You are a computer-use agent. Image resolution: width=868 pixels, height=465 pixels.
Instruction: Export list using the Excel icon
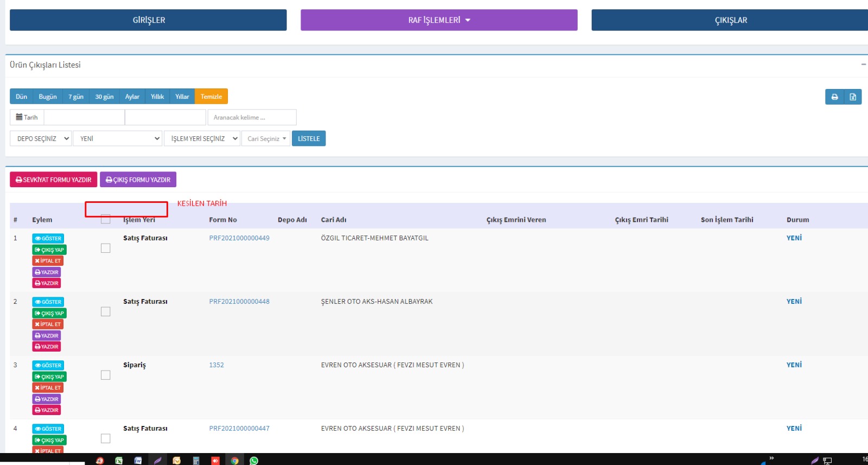(853, 97)
